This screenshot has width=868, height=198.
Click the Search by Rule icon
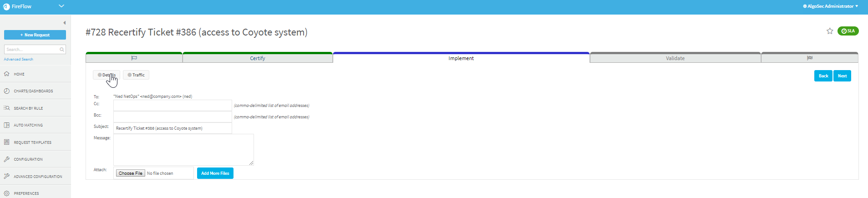[6, 108]
